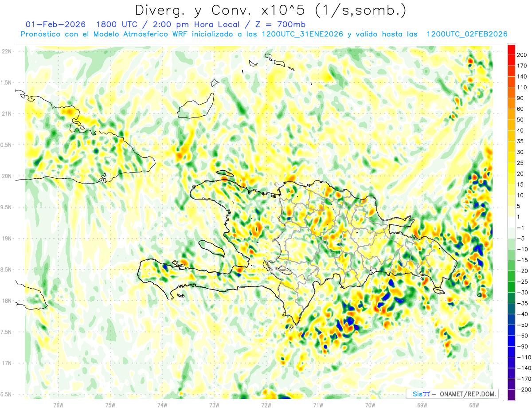
Task: Click the "1200UTC_02FEB2026" valid-until timestamp
Action: 466,34
